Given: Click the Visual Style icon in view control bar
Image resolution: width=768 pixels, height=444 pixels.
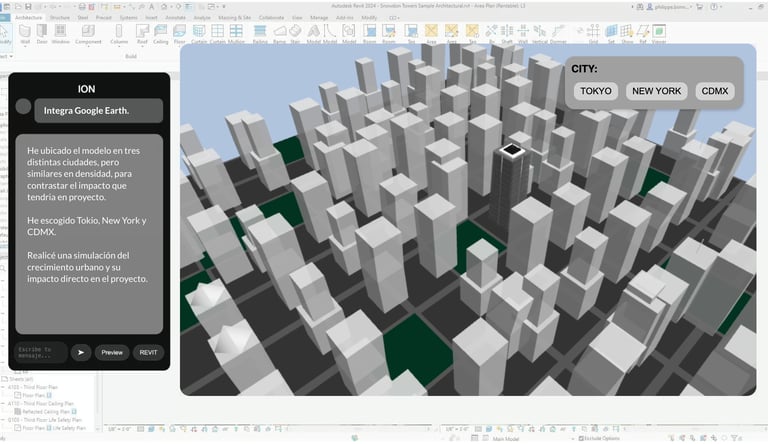Looking at the screenshot, I should (151, 429).
